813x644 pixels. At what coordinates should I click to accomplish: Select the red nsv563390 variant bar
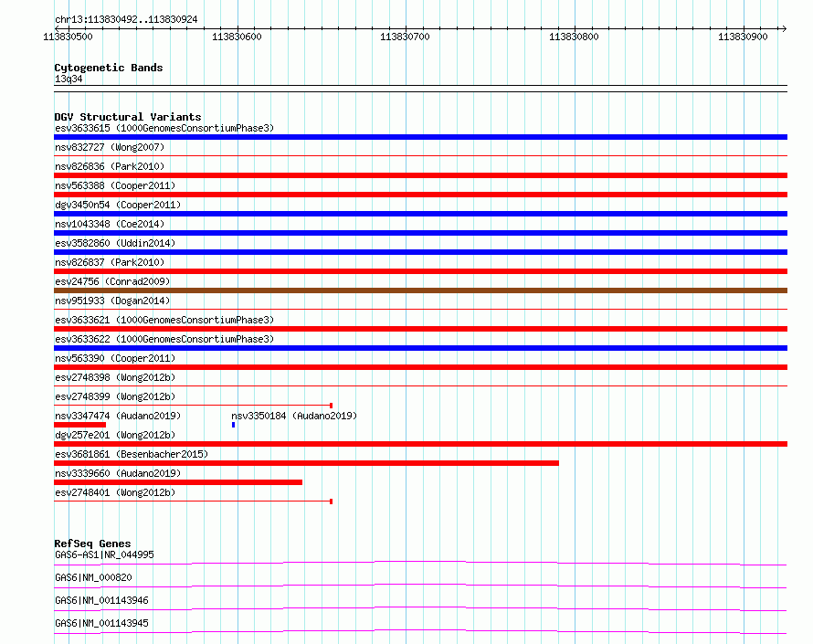pyautogui.click(x=420, y=367)
